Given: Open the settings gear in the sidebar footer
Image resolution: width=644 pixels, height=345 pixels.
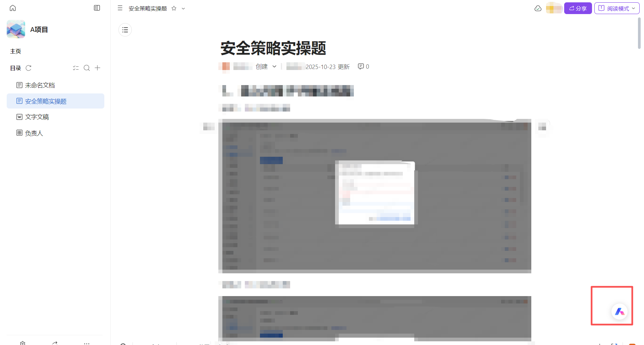Looking at the screenshot, I should 23,343.
